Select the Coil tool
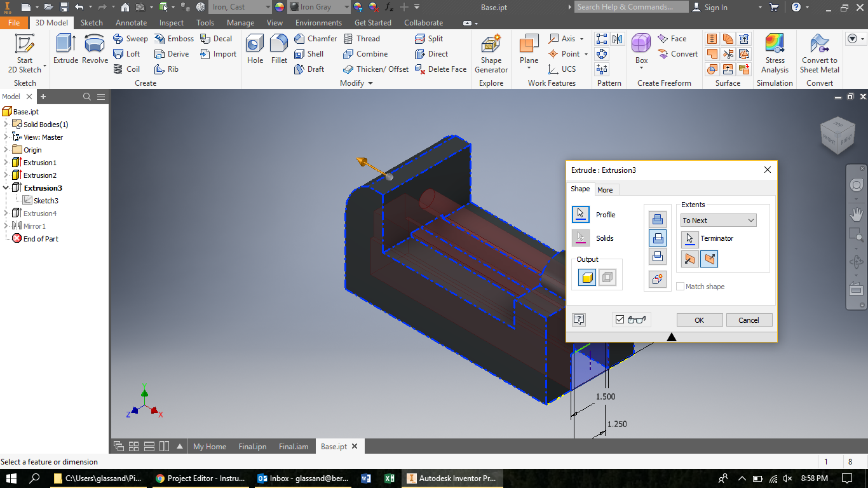The image size is (868, 488). point(126,69)
